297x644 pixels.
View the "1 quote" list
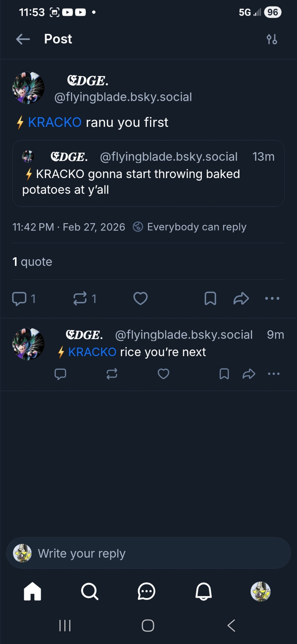[32, 262]
